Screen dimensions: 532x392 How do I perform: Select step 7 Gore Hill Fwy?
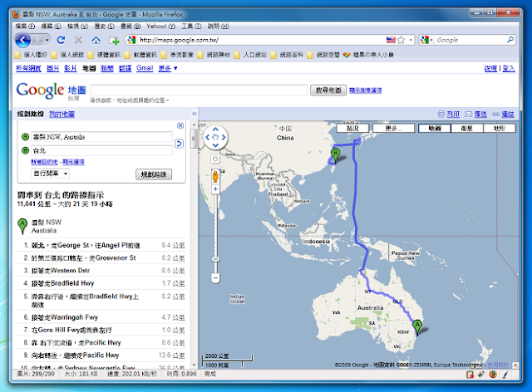pyautogui.click(x=101, y=330)
